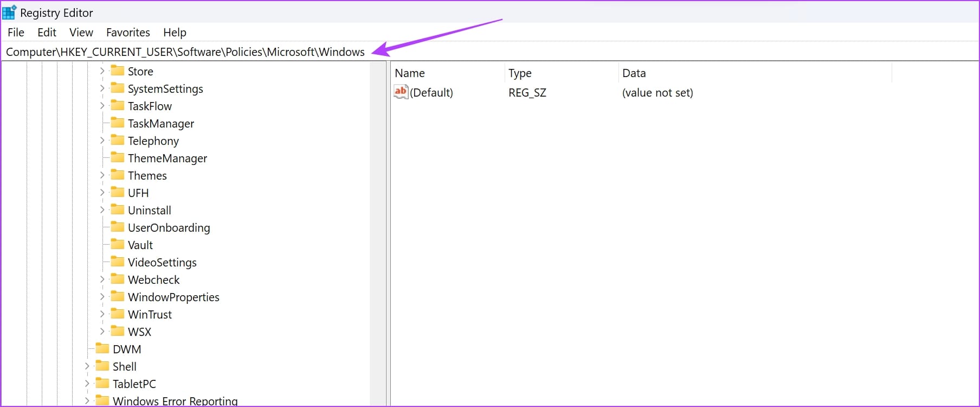
Task: Click the ThemeManager folder icon
Action: click(x=118, y=157)
